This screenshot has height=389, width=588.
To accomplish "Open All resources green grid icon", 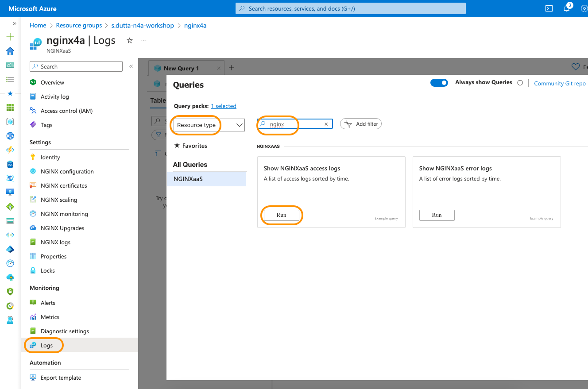I will 10,108.
